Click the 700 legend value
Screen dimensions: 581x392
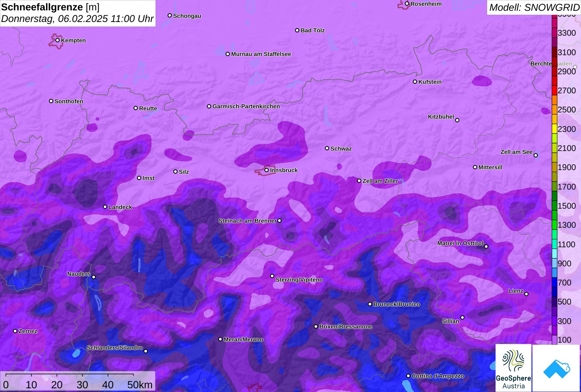(564, 283)
